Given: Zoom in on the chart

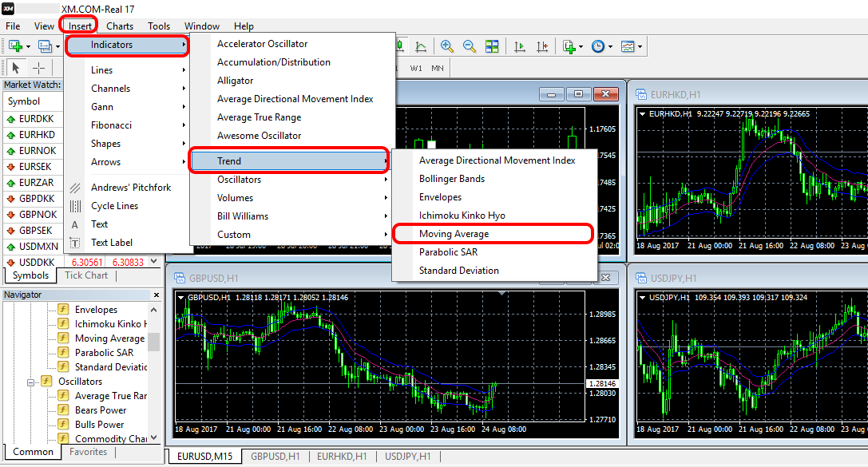Looking at the screenshot, I should coord(446,46).
